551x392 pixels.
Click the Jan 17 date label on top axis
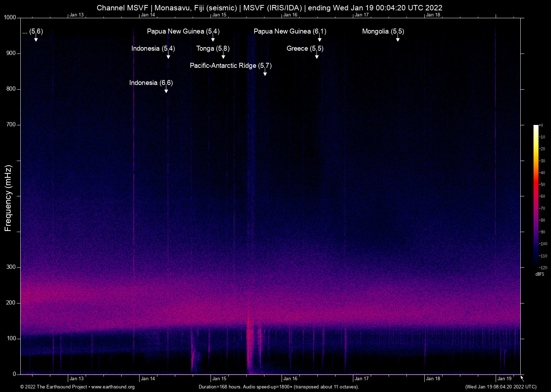pos(361,15)
